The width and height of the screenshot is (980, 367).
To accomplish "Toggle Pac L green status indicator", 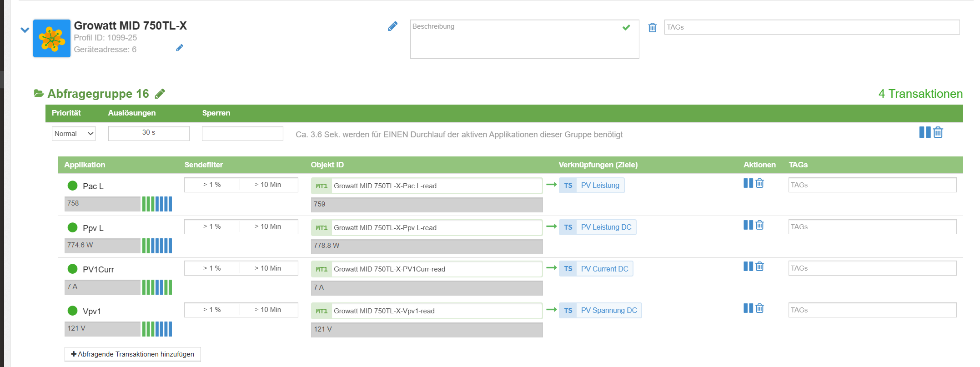I will click(x=72, y=186).
